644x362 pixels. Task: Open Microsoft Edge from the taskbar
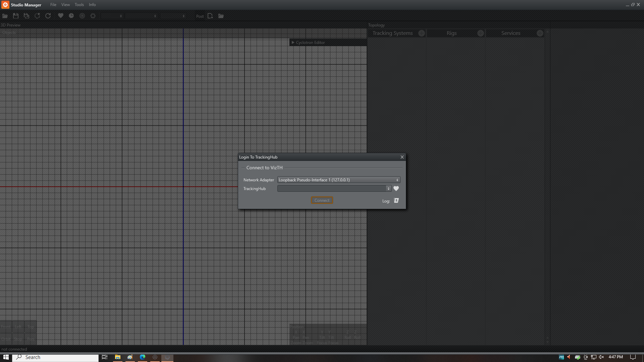(x=143, y=357)
